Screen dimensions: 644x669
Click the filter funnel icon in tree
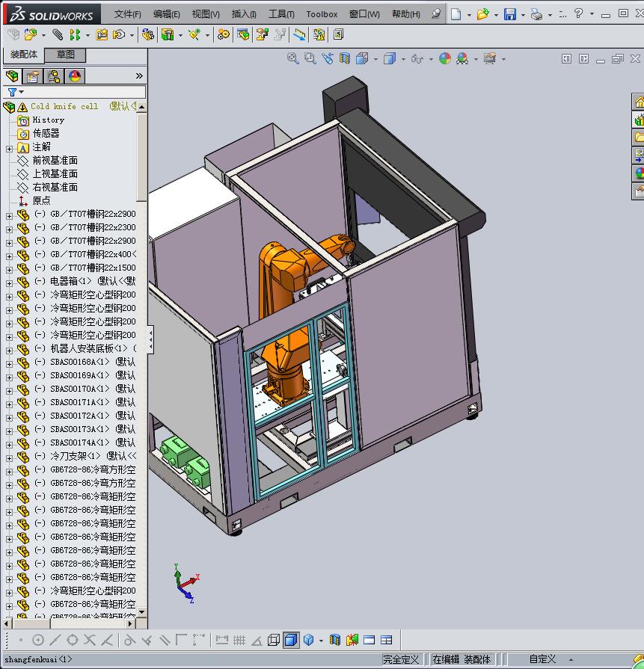13,92
